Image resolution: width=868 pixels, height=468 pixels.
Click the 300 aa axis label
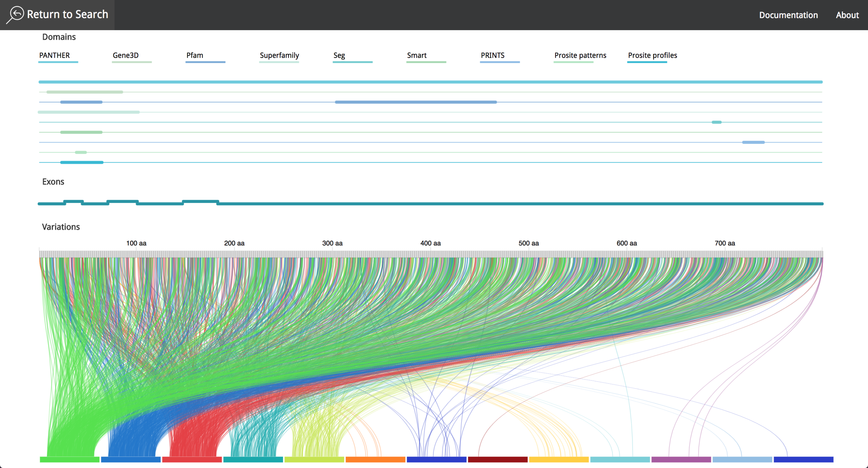tap(332, 243)
